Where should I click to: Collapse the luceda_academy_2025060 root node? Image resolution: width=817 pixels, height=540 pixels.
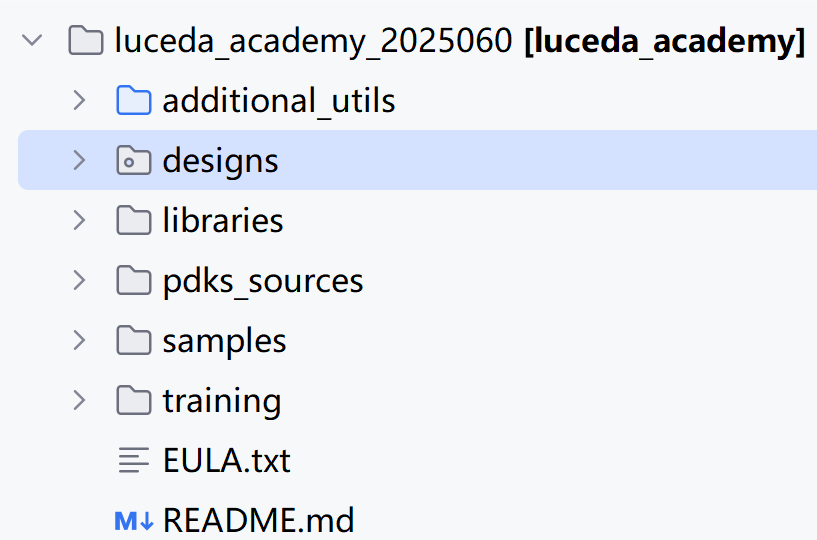[32, 41]
